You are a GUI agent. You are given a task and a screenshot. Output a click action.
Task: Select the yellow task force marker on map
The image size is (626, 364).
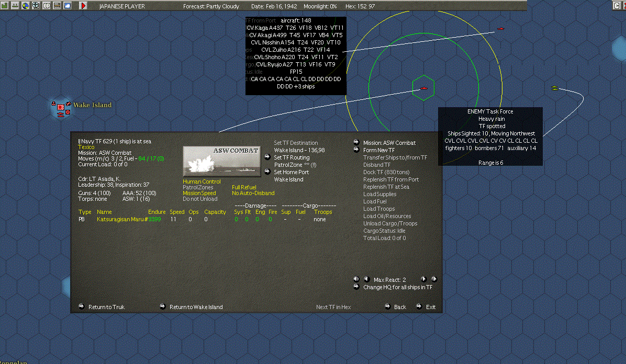pos(554,88)
